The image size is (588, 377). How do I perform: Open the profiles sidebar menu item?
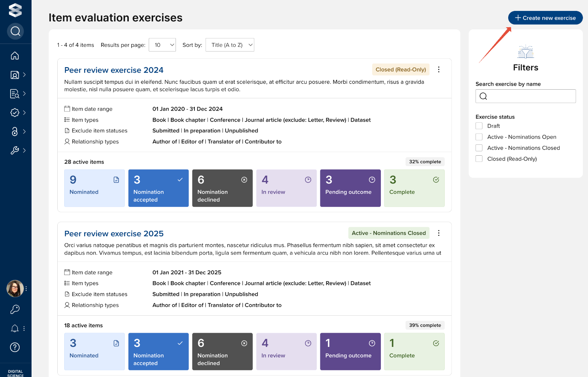click(15, 75)
